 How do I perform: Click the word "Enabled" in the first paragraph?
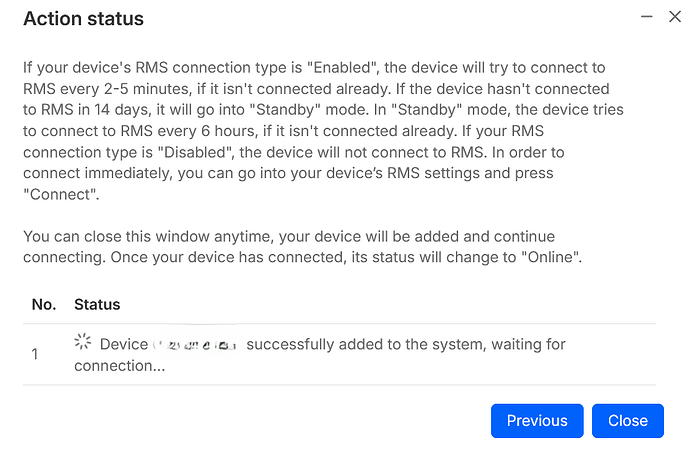tap(343, 68)
